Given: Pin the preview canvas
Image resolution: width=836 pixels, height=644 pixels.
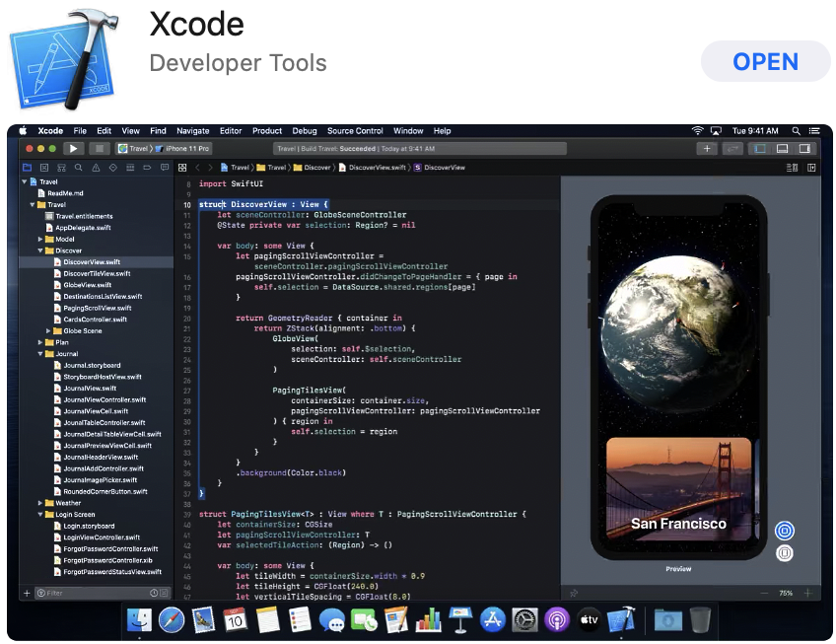Looking at the screenshot, I should pos(574,593).
